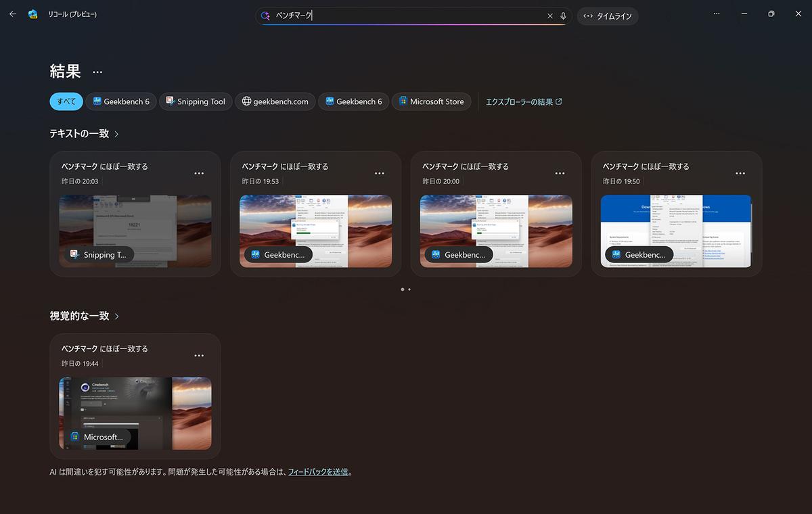
Task: Filter results by geekbench.com
Action: click(x=275, y=101)
